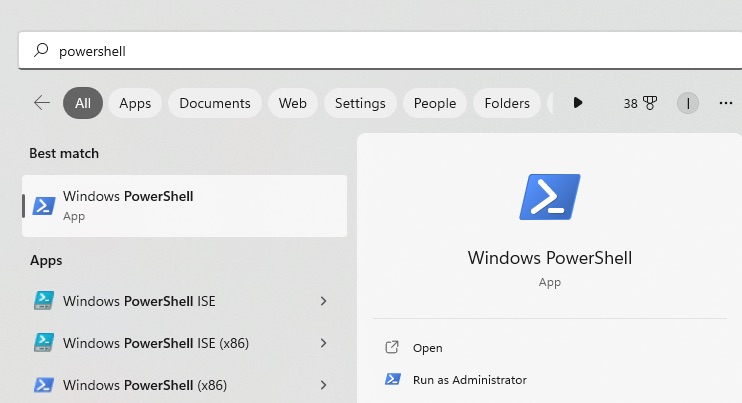
Task: Expand Windows PowerShell (x86) chevron
Action: tap(323, 385)
